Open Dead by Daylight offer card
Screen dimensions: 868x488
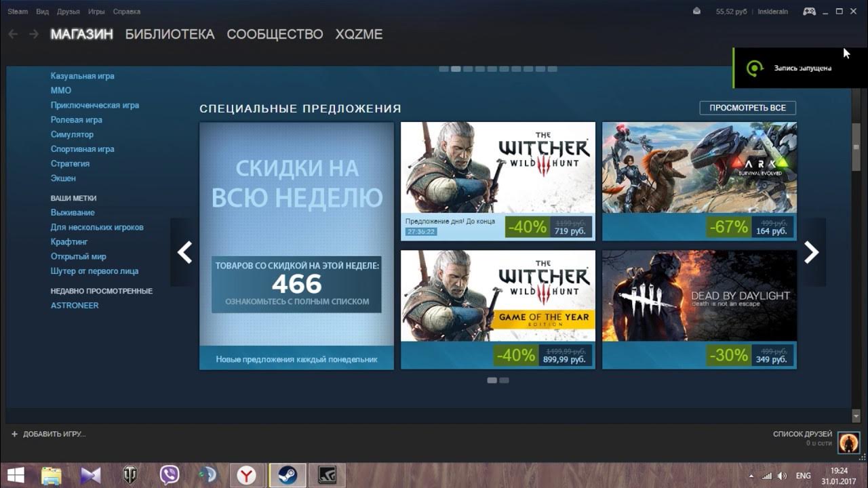[699, 310]
